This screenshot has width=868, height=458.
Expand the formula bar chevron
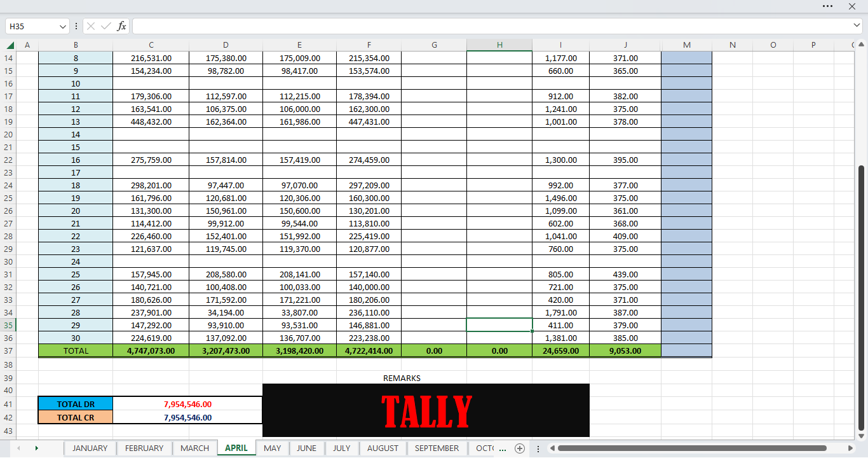tap(857, 26)
